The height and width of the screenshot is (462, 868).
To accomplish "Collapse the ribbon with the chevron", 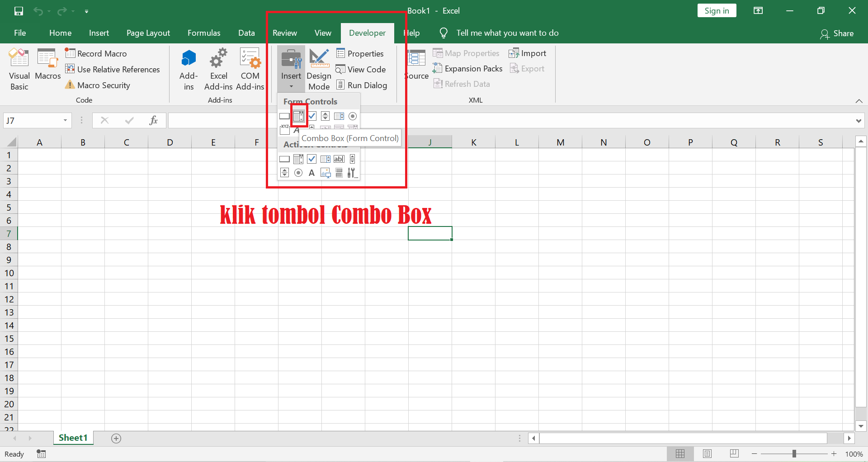I will [859, 101].
